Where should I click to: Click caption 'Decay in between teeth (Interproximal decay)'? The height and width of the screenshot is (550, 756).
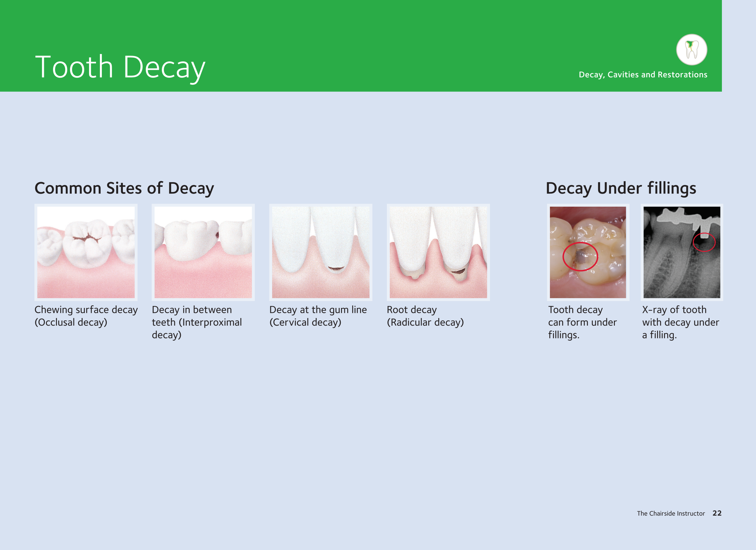(197, 322)
